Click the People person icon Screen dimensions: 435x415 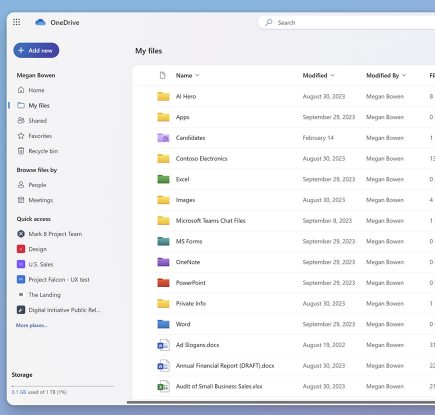coord(21,185)
